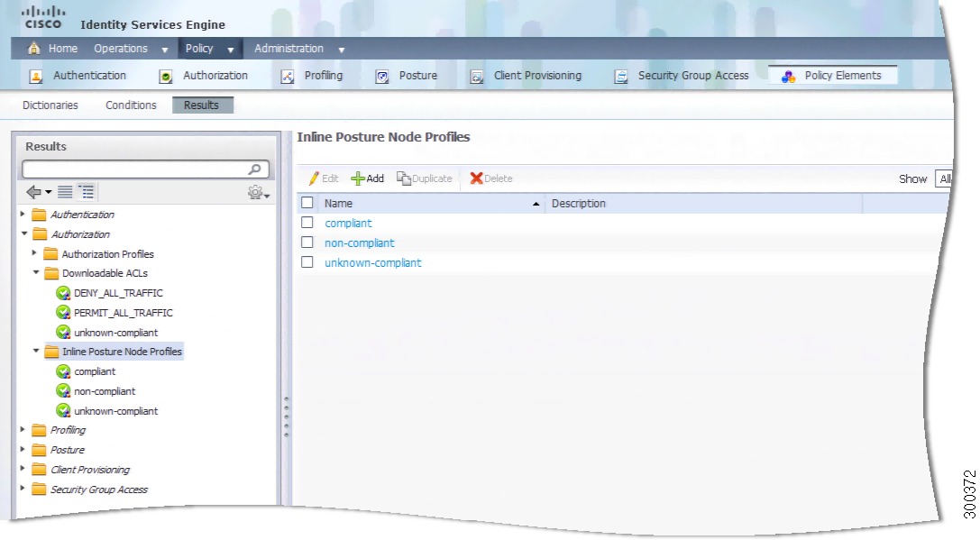Click the Delete button label
980x540 pixels.
(x=499, y=178)
